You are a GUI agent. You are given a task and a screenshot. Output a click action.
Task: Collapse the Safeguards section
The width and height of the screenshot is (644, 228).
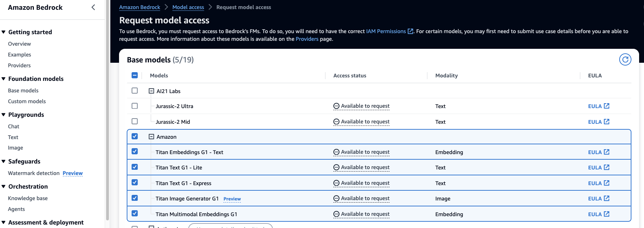click(3, 161)
